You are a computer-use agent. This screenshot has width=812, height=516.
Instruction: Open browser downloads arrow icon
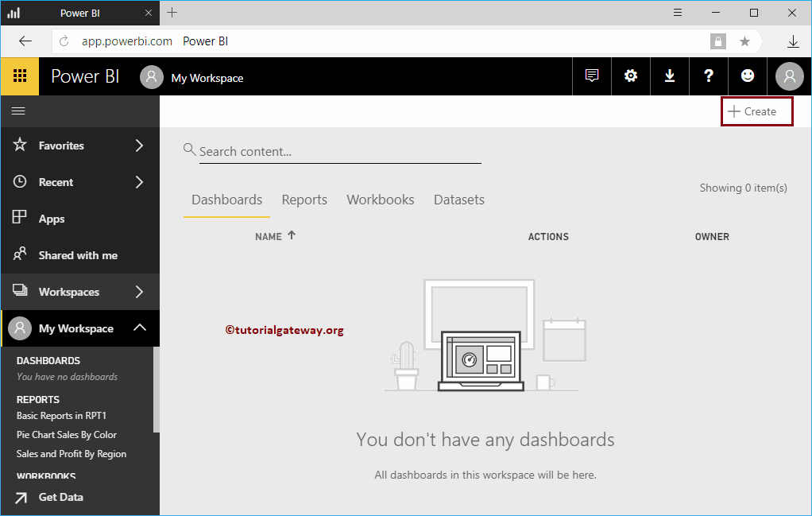point(793,41)
